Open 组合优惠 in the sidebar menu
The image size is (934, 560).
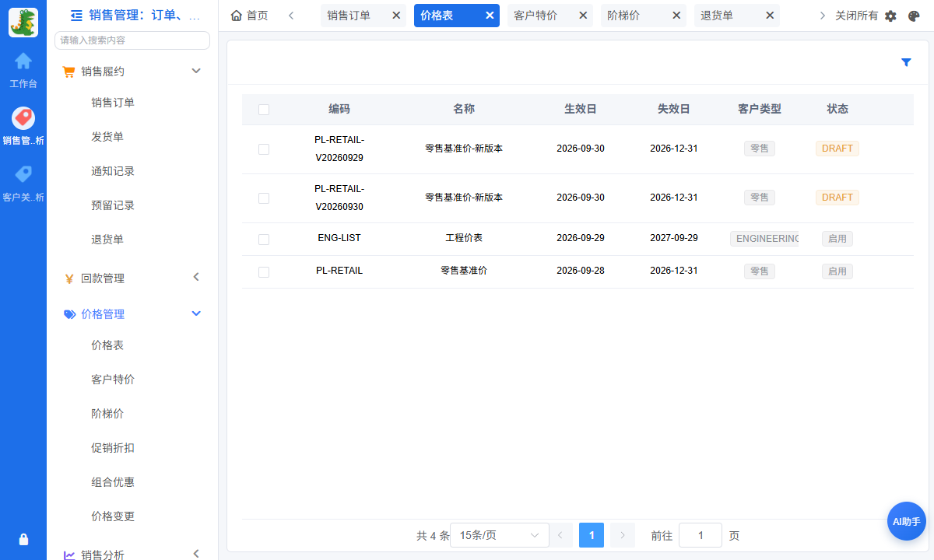pyautogui.click(x=113, y=482)
